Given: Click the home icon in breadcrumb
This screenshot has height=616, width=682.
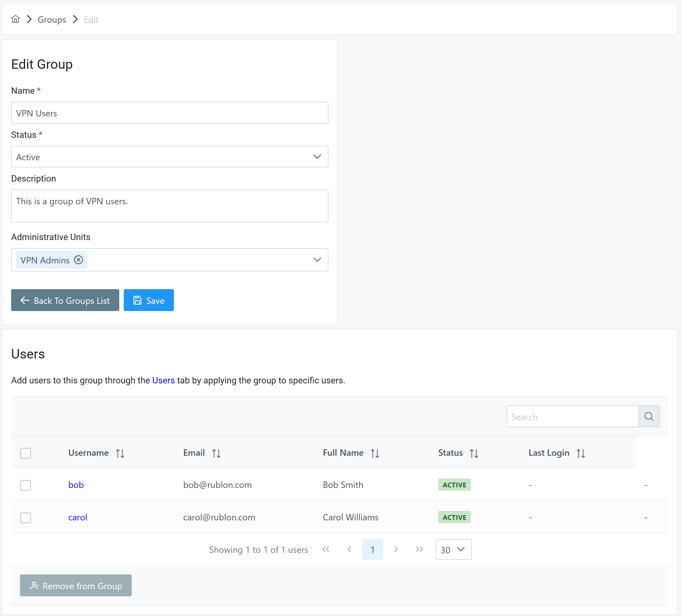Looking at the screenshot, I should coord(16,19).
